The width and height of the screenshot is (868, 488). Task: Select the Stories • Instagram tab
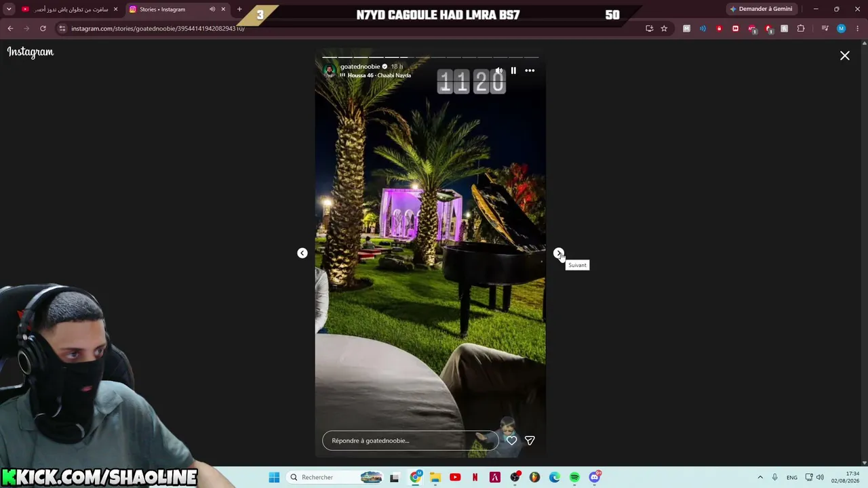pyautogui.click(x=162, y=9)
